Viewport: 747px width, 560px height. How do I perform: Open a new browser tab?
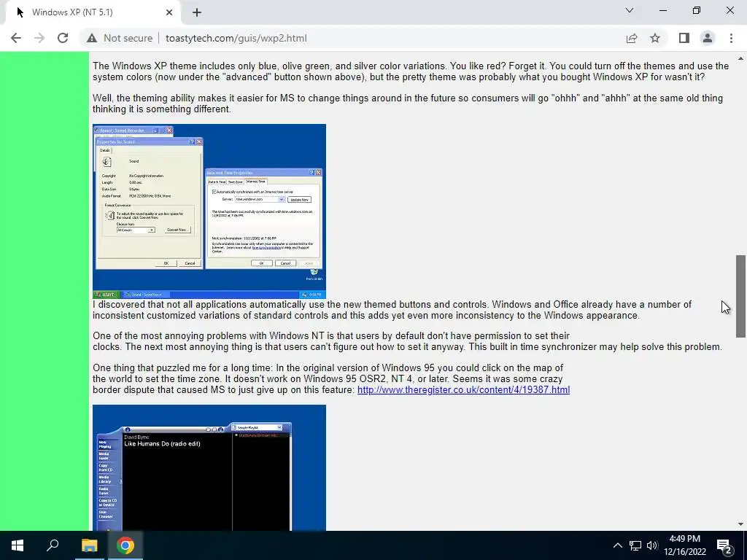coord(197,12)
